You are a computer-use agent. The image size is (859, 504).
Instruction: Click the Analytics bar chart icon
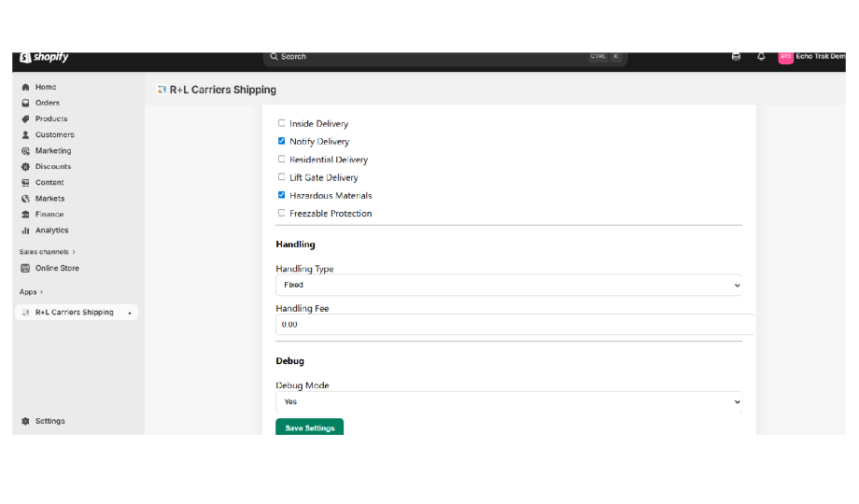click(25, 231)
